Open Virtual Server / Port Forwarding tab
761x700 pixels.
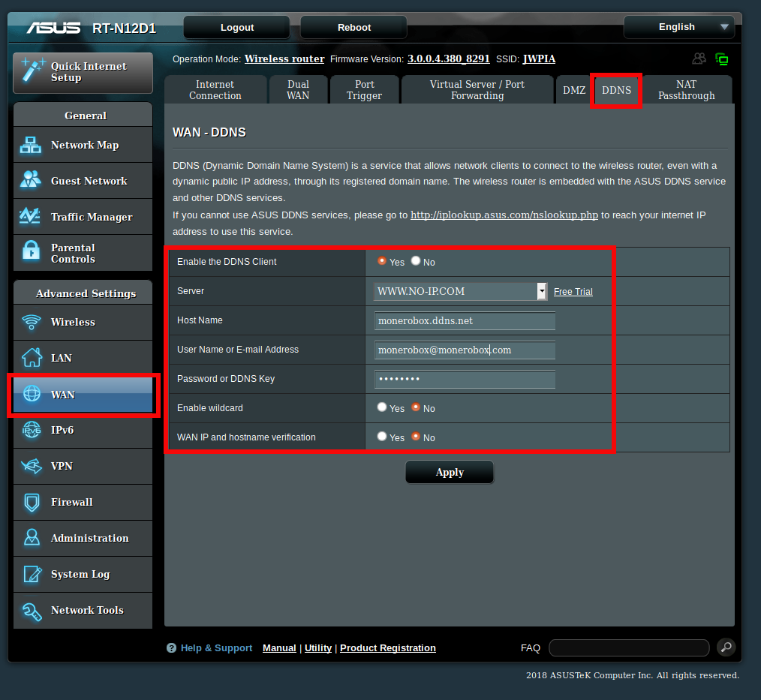click(x=477, y=90)
